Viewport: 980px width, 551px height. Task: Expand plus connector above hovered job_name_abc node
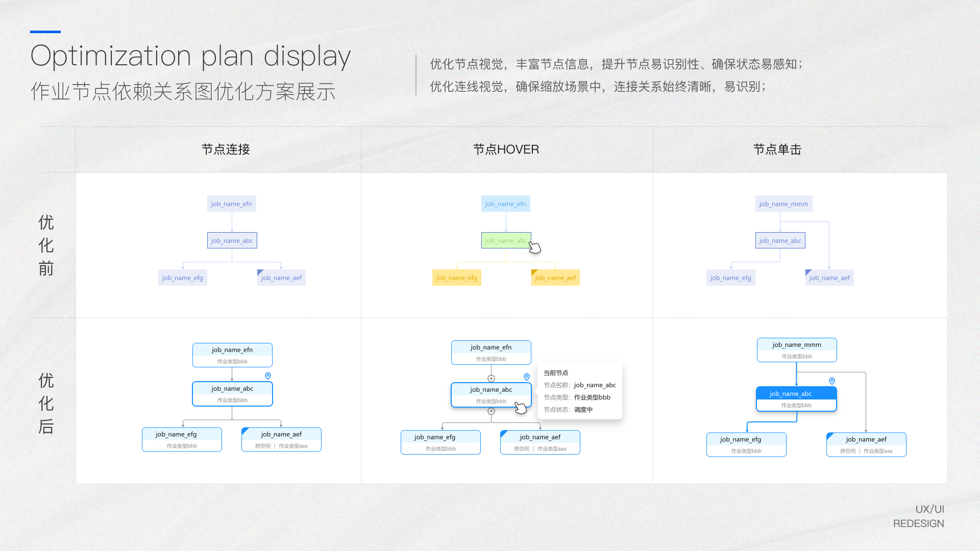(x=491, y=379)
